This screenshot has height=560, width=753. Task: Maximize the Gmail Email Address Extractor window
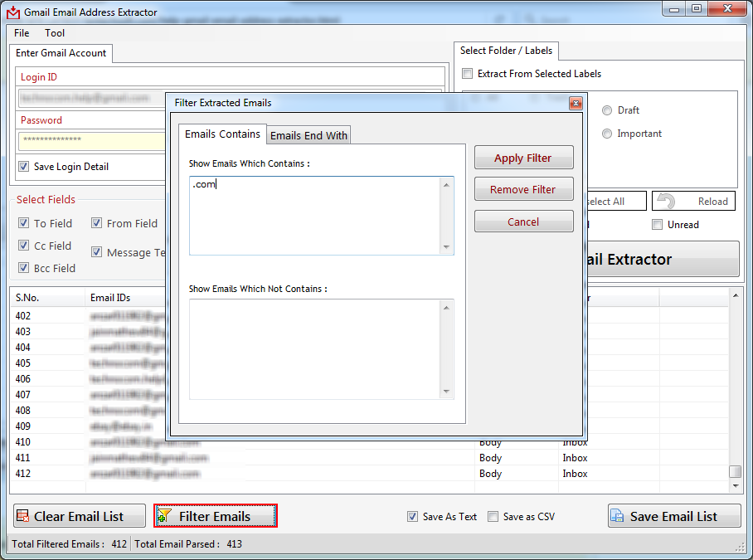[x=697, y=9]
